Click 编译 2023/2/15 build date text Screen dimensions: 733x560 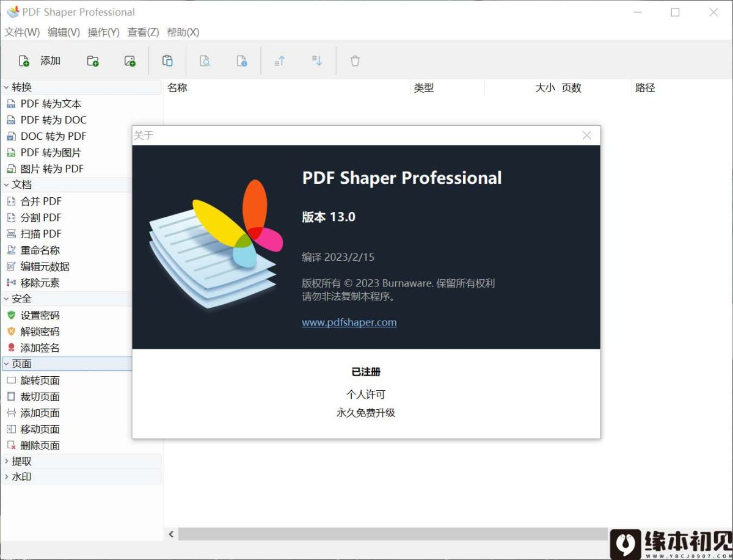tap(338, 257)
